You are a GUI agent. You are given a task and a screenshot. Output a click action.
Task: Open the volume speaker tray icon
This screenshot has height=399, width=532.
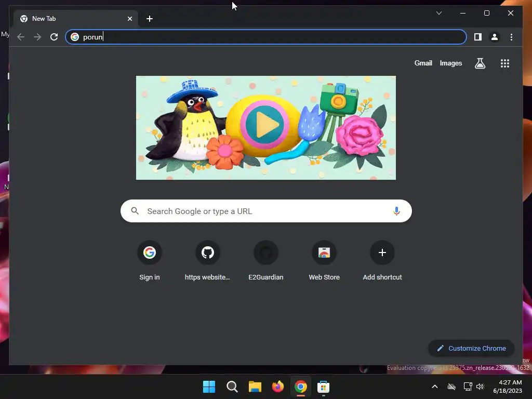[x=480, y=387]
